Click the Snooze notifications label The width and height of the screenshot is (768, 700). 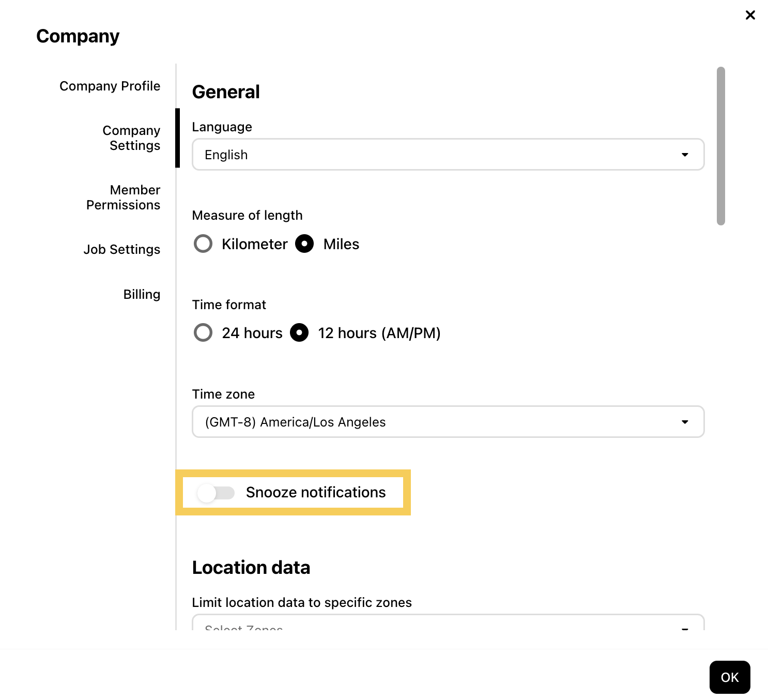[316, 493]
